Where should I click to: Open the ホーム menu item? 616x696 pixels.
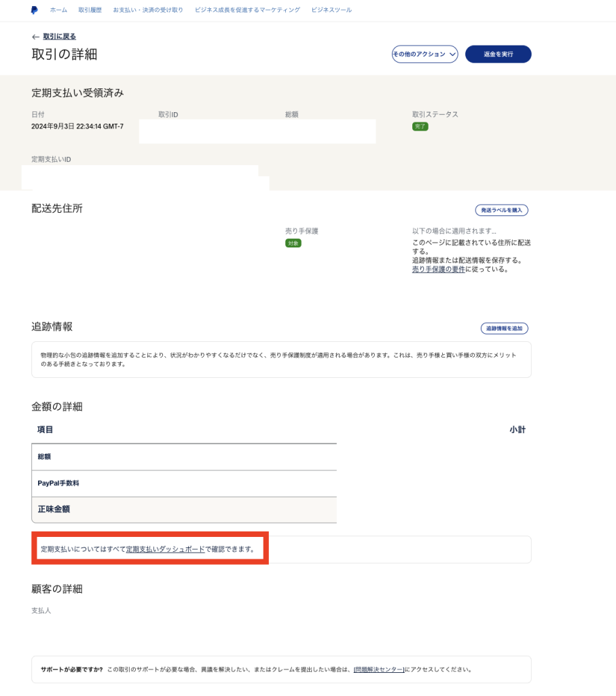pos(58,10)
